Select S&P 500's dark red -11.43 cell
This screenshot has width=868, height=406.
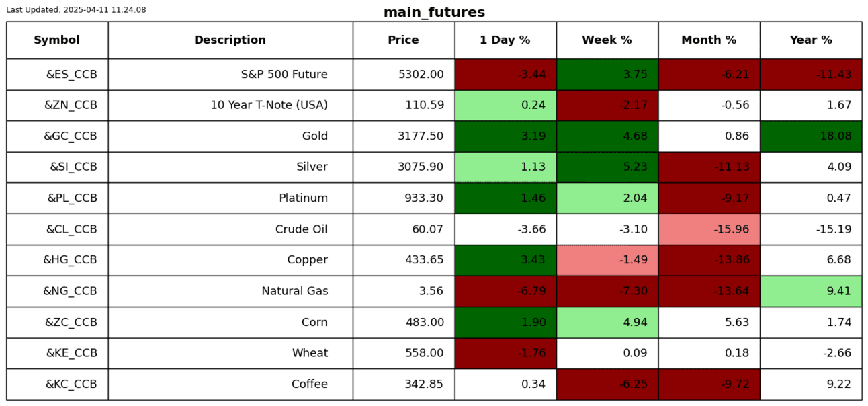pyautogui.click(x=811, y=75)
